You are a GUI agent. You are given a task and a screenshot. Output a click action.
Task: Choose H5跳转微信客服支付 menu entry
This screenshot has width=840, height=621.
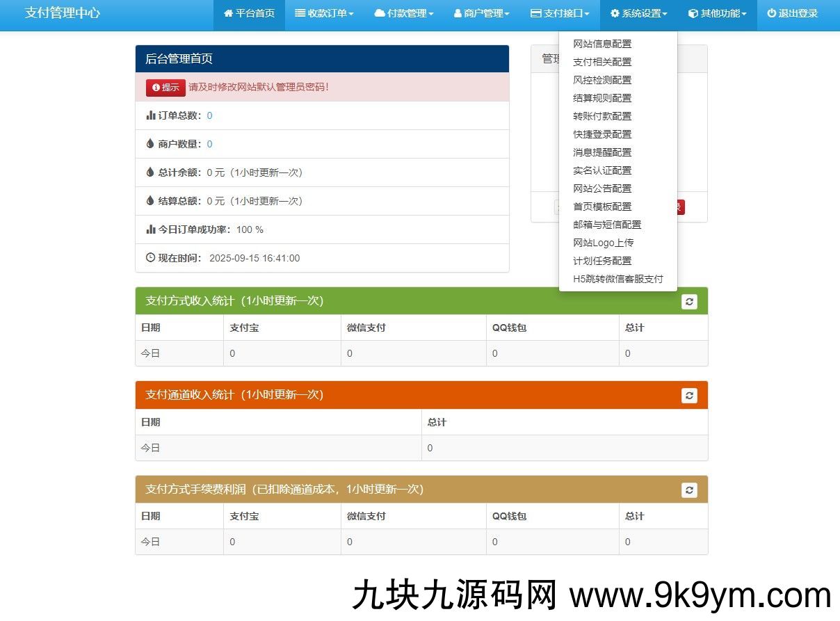click(617, 279)
